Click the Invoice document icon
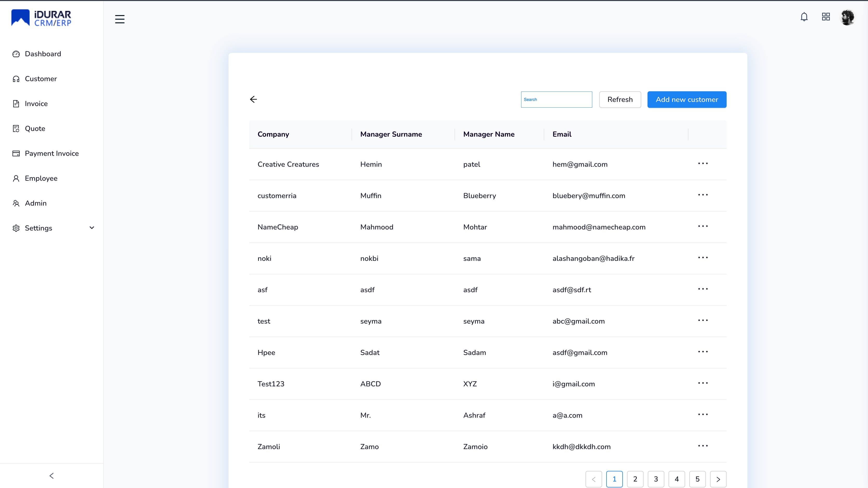The width and height of the screenshot is (868, 488). (16, 103)
